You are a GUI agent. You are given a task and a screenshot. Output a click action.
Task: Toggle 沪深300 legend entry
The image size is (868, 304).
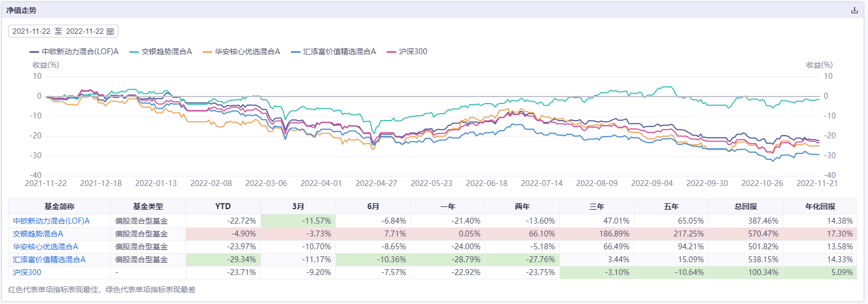click(407, 51)
